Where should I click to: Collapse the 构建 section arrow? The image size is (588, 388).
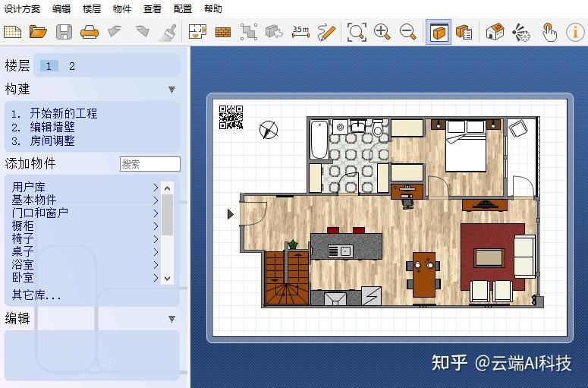171,90
